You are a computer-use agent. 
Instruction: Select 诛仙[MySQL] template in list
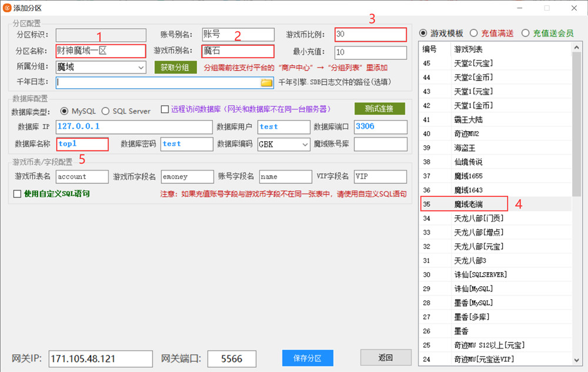point(473,289)
